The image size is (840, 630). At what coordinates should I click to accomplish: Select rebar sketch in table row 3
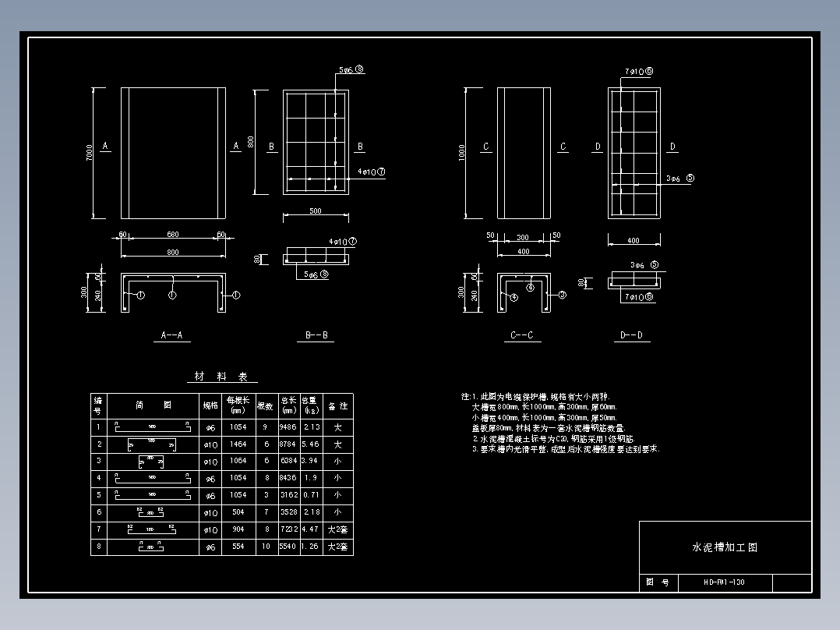tap(151, 462)
